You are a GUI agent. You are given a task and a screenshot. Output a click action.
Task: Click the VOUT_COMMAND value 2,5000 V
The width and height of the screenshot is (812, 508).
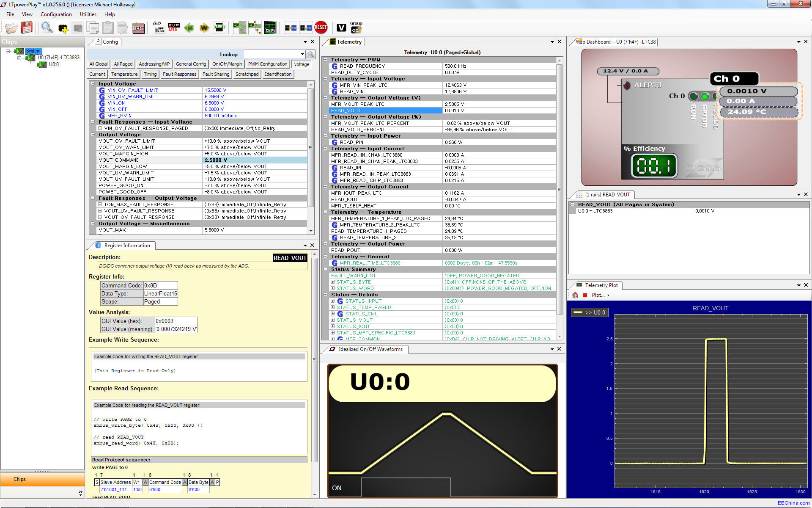pyautogui.click(x=255, y=160)
